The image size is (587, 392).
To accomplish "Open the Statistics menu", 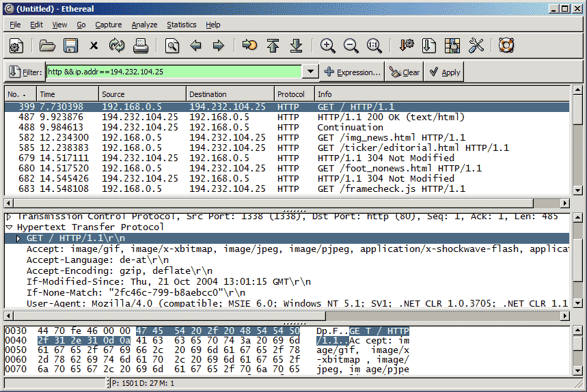I will coord(182,25).
